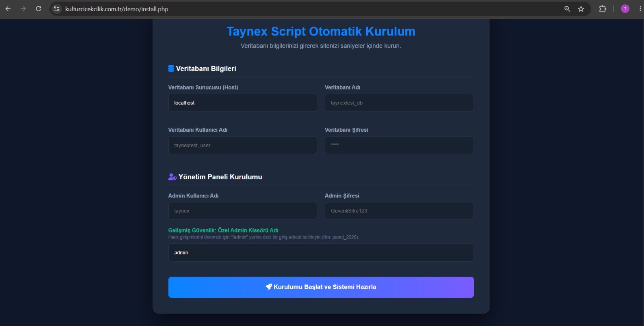This screenshot has height=326, width=644.
Task: Focus the Veritabanı Sunucusu host field
Action: point(242,103)
